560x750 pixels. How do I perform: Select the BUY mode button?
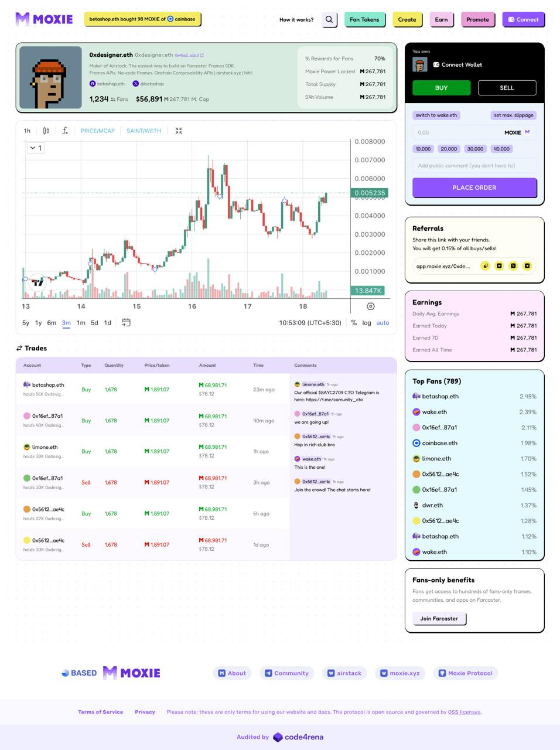[x=441, y=88]
